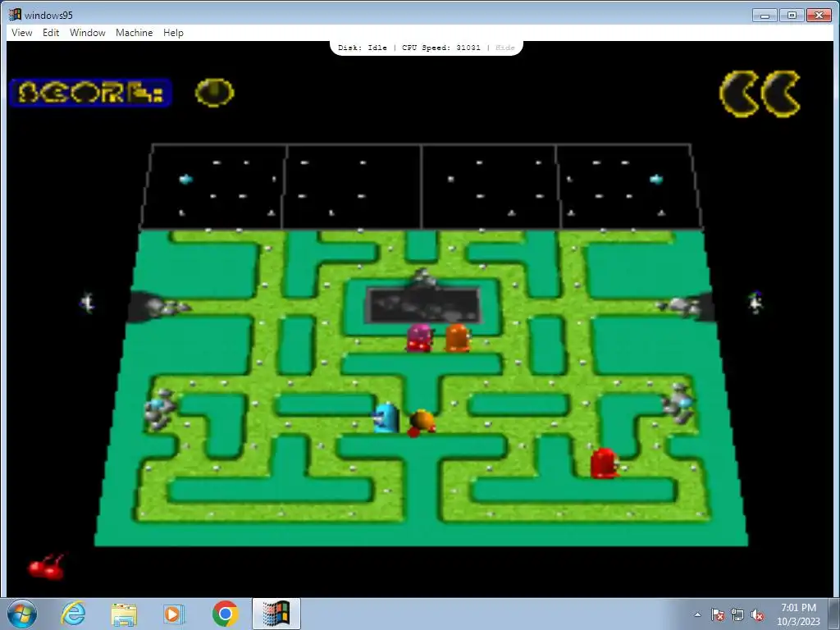Click the small figure left of maze

point(87,304)
